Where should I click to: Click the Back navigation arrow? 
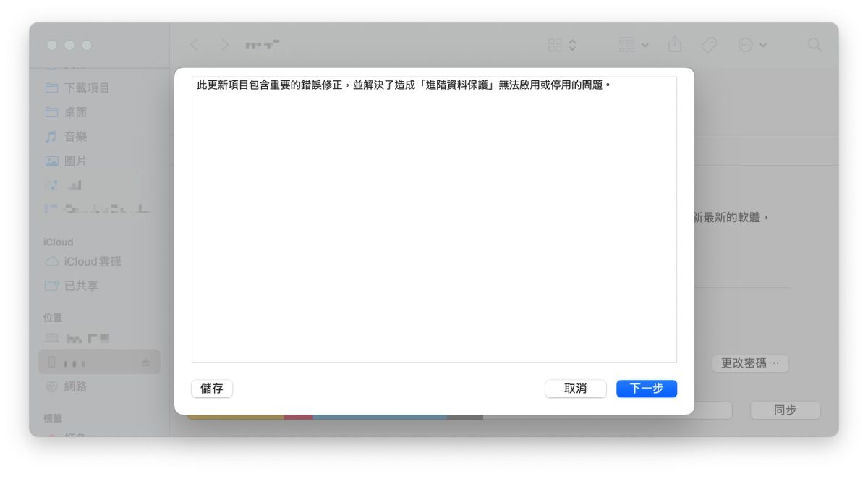coord(194,45)
